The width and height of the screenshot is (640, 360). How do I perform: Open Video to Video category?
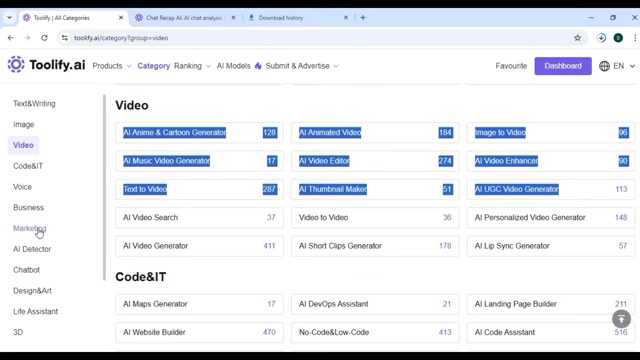pos(375,218)
